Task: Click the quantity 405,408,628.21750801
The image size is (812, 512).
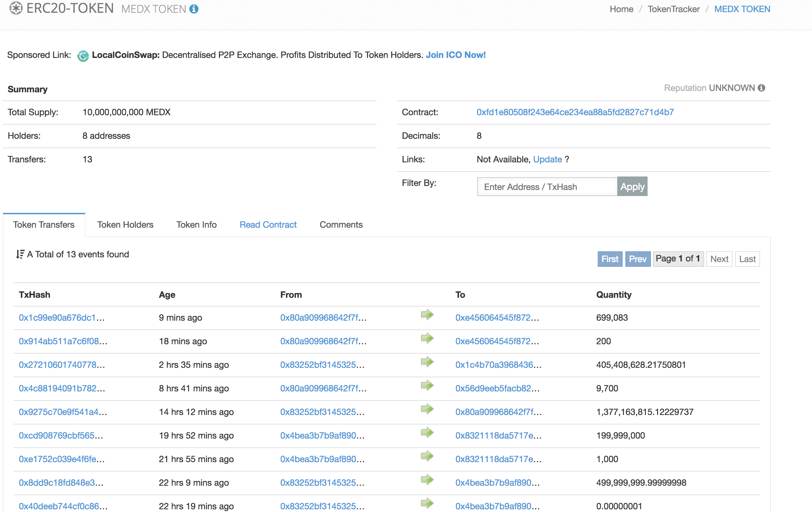Action: tap(641, 365)
